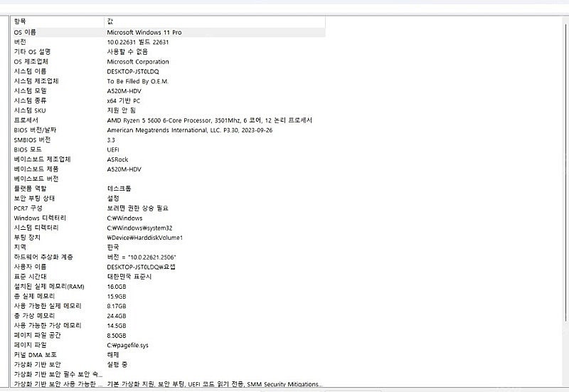The image size is (569, 392).
Task: Select the 하드웨어 추상화 계층 row label
Action: [43, 257]
